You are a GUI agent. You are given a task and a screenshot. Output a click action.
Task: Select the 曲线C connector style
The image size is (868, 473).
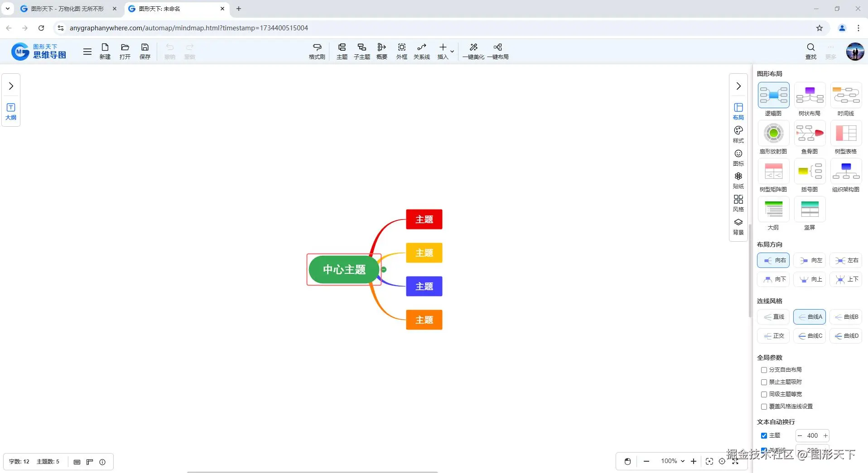(810, 336)
